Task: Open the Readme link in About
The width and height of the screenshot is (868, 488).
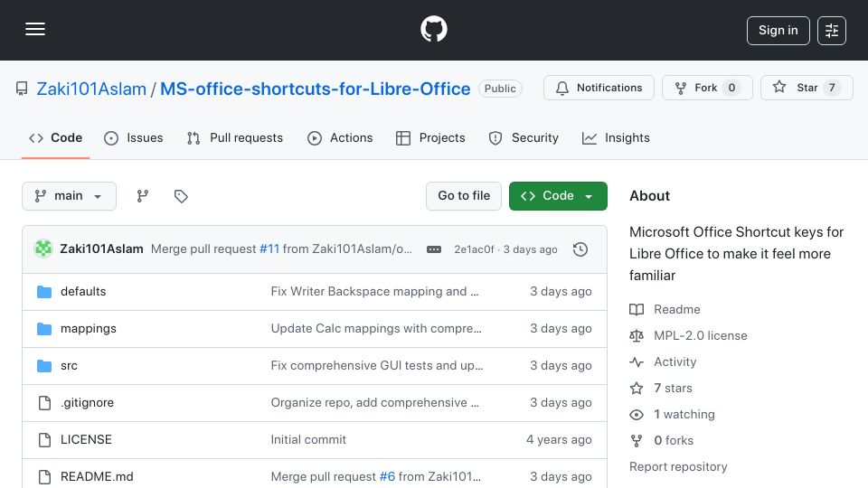Action: click(x=676, y=309)
